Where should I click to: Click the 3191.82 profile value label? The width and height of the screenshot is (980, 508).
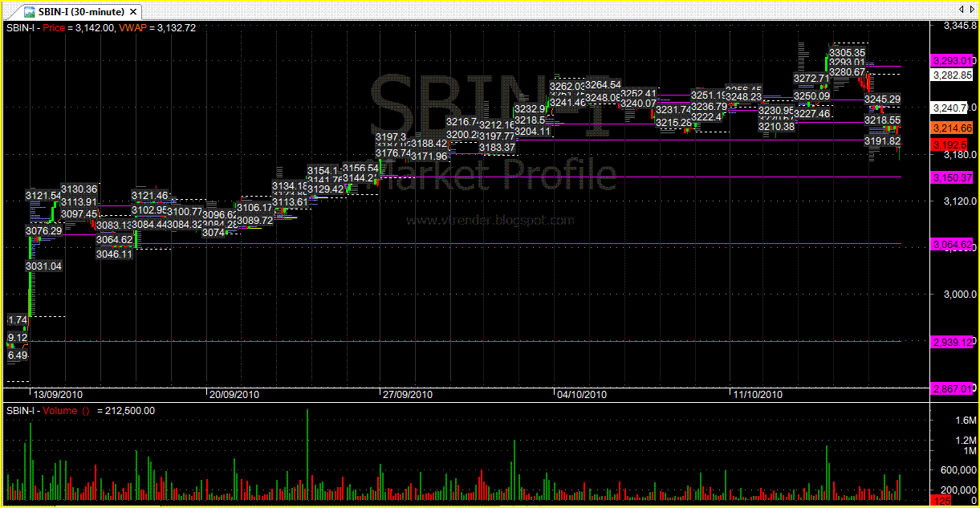882,140
